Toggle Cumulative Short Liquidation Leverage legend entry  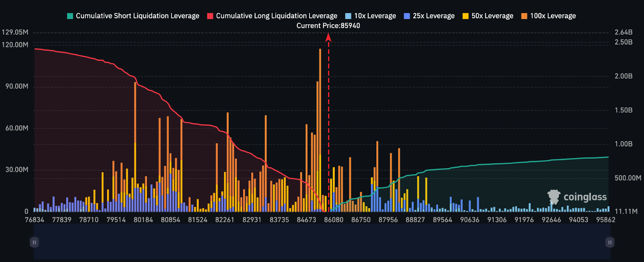point(133,16)
